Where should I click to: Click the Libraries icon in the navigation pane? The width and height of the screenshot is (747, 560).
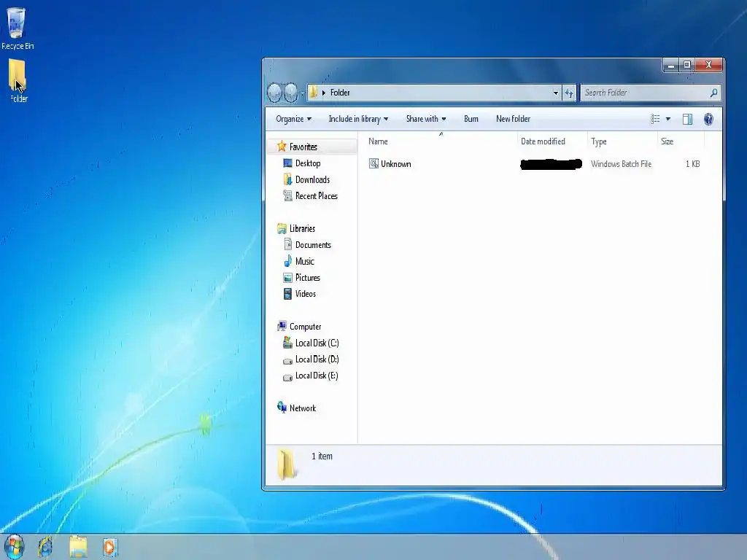[282, 228]
